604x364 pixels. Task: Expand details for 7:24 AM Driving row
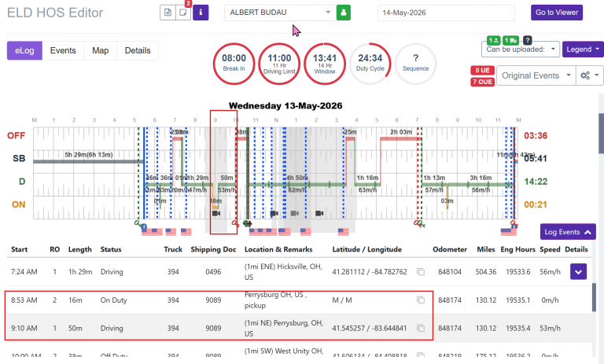coord(578,272)
